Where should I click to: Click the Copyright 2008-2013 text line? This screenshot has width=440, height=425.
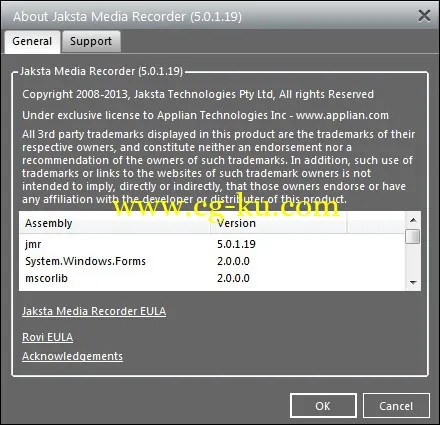(x=198, y=94)
